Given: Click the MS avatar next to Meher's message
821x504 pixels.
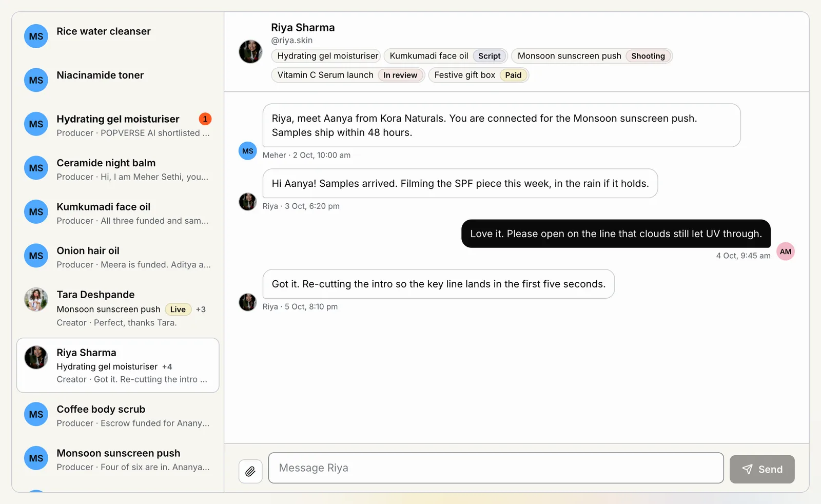Looking at the screenshot, I should (x=248, y=151).
